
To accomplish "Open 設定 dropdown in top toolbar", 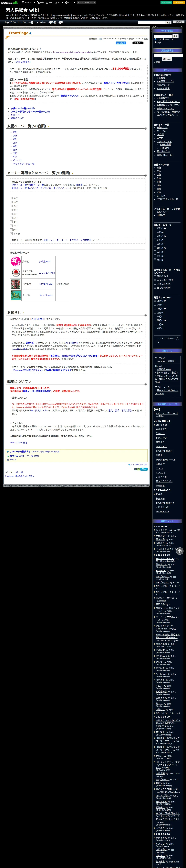I will click(x=59, y=2).
